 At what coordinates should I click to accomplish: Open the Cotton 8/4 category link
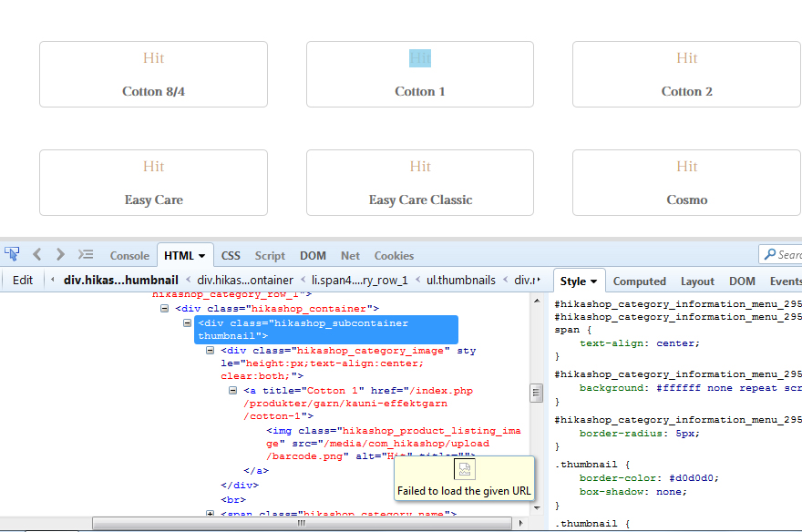coord(153,91)
